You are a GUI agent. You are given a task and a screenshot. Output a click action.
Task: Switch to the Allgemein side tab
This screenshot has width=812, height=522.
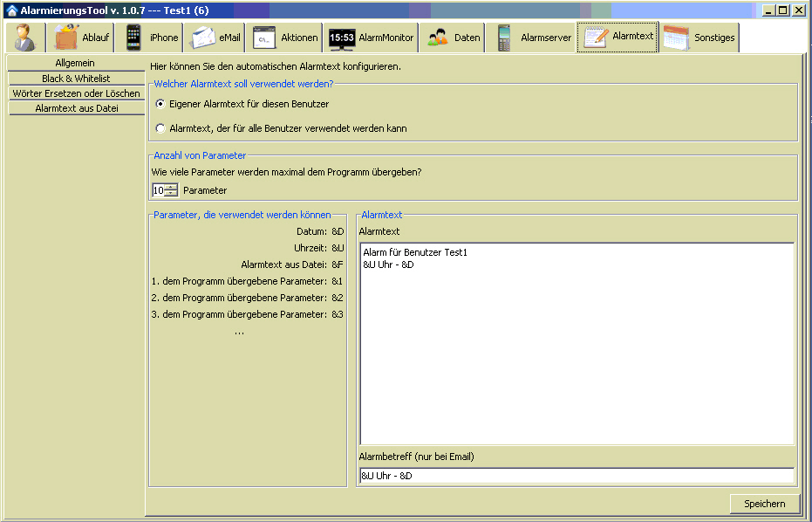pos(75,64)
